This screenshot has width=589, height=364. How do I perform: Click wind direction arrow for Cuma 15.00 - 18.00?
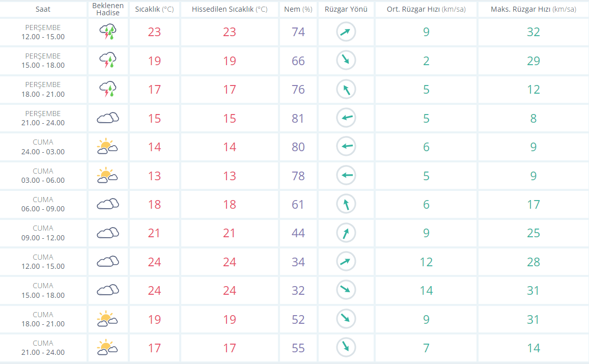click(x=346, y=290)
